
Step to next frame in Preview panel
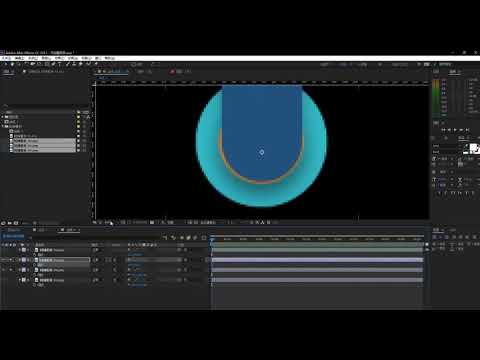click(461, 130)
